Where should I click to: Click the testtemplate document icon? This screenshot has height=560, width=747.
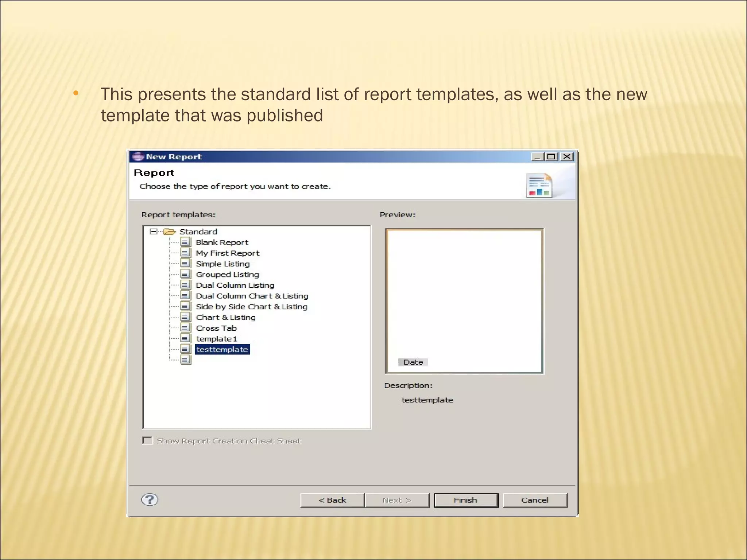pyautogui.click(x=186, y=349)
